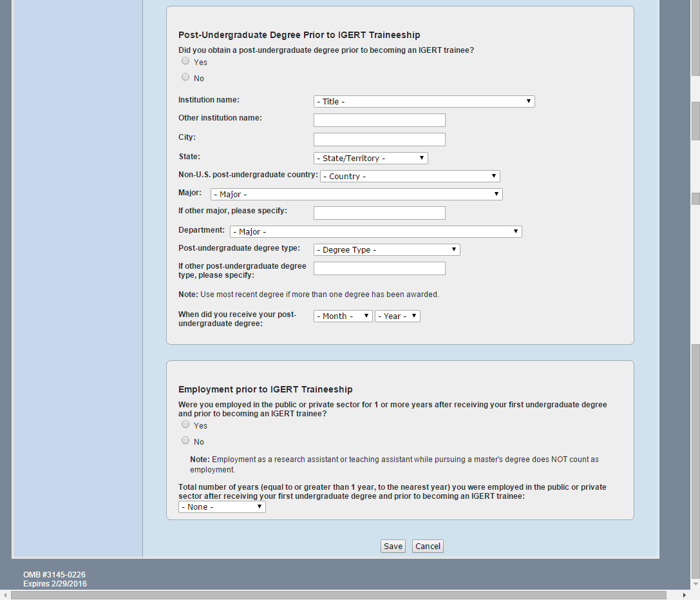
Task: Select Yes for employment prior to IGERT
Action: [x=185, y=425]
